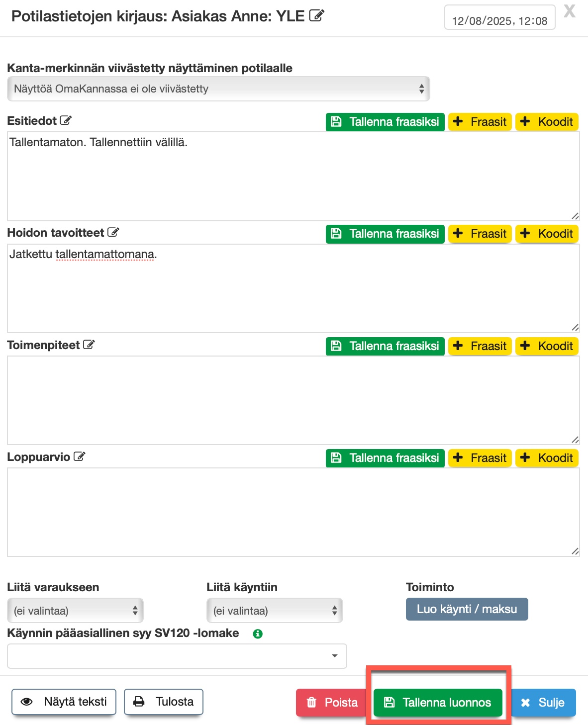Show text with Näytä teksti button
This screenshot has height=725, width=588.
coord(64,702)
